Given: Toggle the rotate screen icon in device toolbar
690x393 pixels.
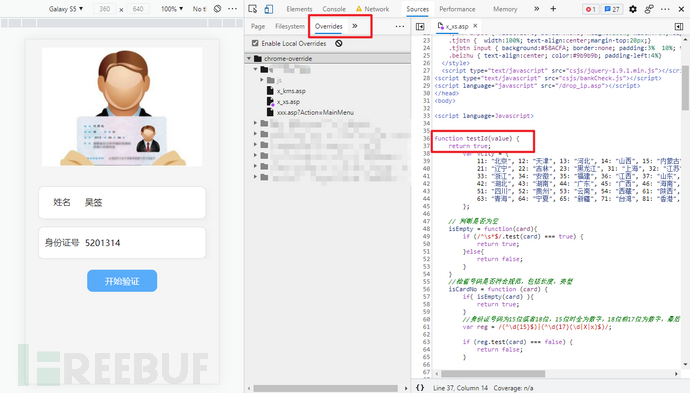Looking at the screenshot, I should tap(217, 9).
